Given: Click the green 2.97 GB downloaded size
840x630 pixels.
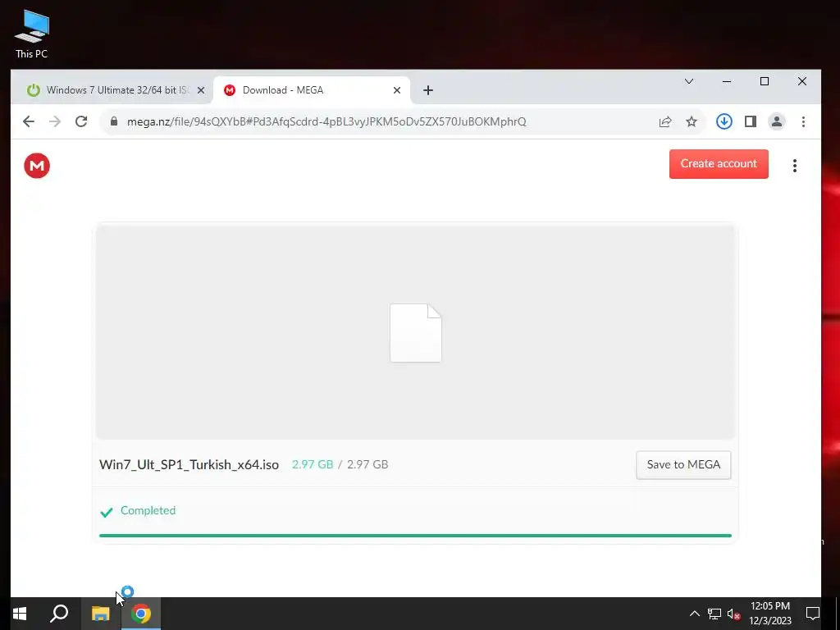Looking at the screenshot, I should point(313,464).
